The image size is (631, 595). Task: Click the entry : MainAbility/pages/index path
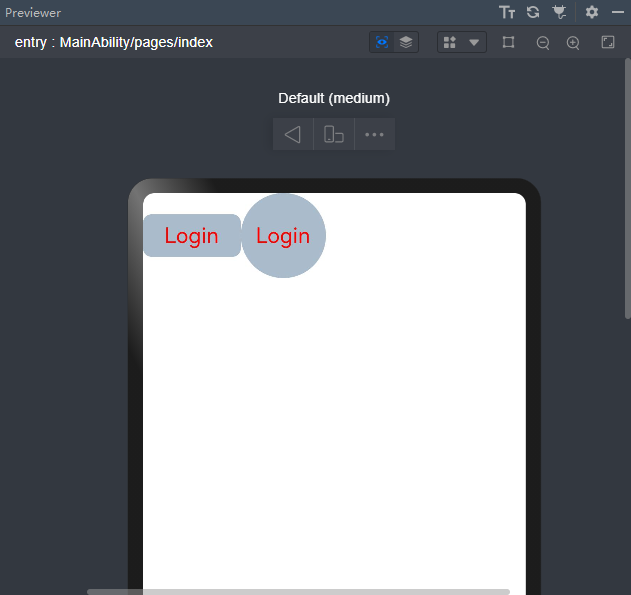[113, 42]
